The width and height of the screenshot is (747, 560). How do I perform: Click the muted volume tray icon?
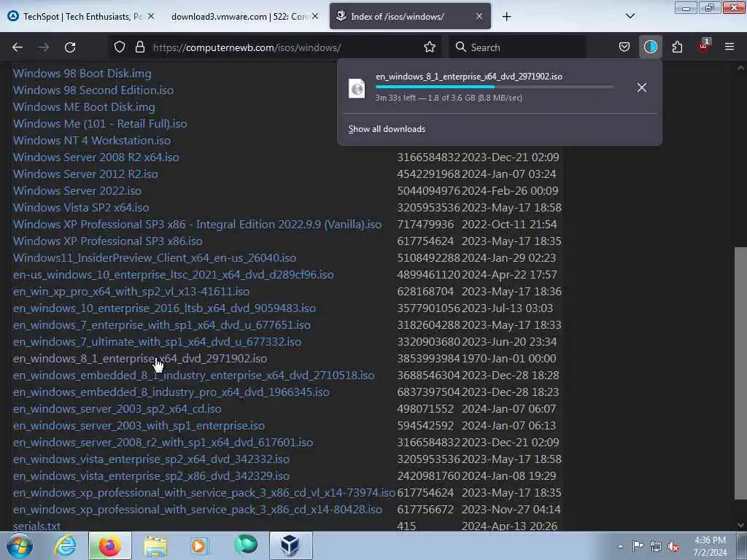click(x=673, y=547)
